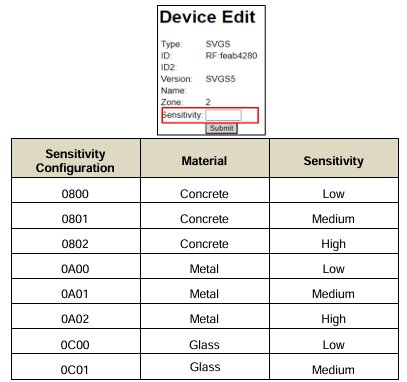Select the 0A02 configuration cell
407x382 pixels.
[76, 316]
